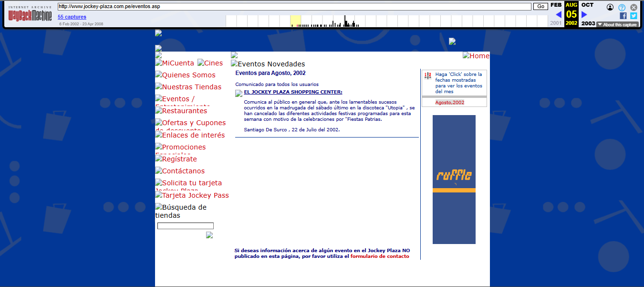The width and height of the screenshot is (644, 287).
Task: Share capture on Twitter
Action: pos(634,16)
